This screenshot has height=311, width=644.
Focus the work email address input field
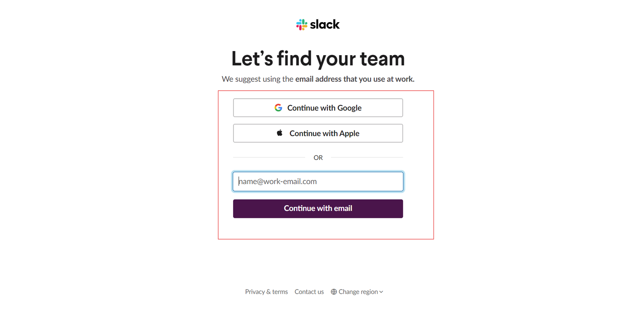pos(318,181)
